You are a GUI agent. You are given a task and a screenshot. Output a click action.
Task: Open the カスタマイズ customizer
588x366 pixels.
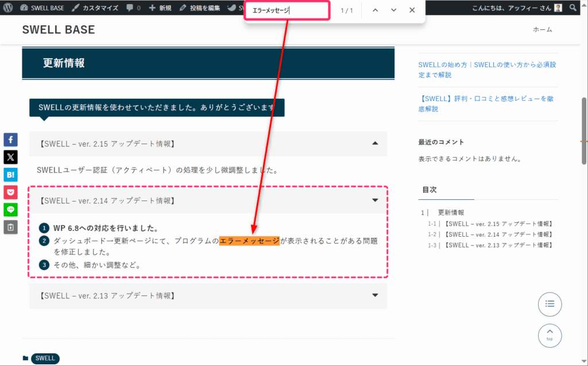click(x=95, y=8)
